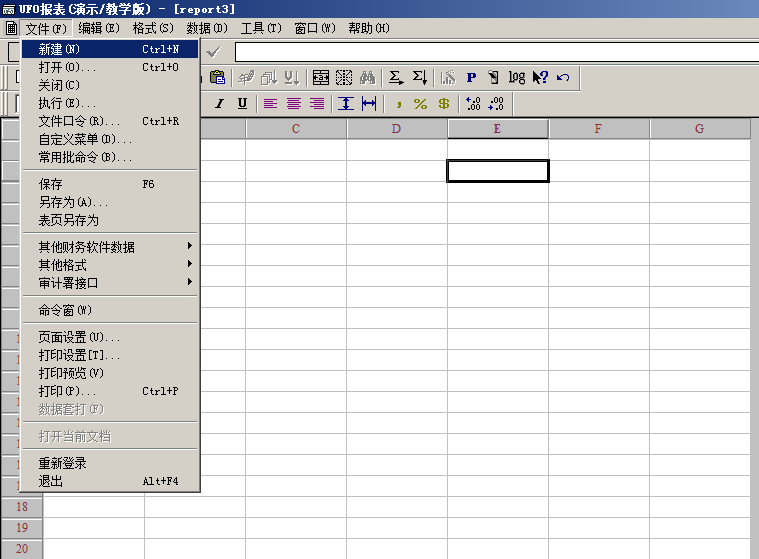Choose 保存 from the file menu
Viewport: 759px width, 559px height.
tap(110, 184)
